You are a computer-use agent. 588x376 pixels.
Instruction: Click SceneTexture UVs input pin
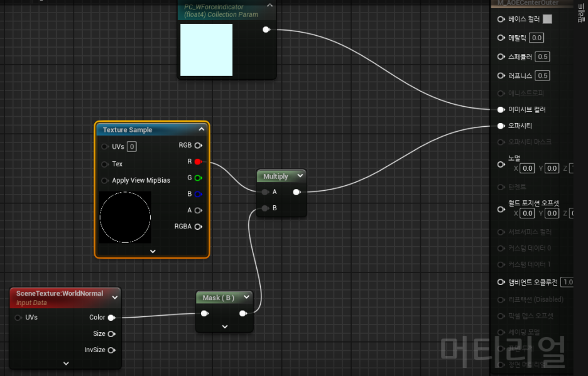(18, 318)
